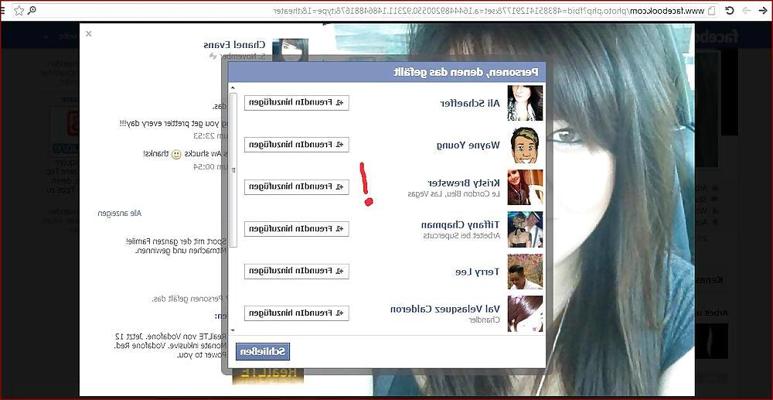Click Chanel Evans' small profile thumbnail
773x400 pixels.
tap(290, 51)
